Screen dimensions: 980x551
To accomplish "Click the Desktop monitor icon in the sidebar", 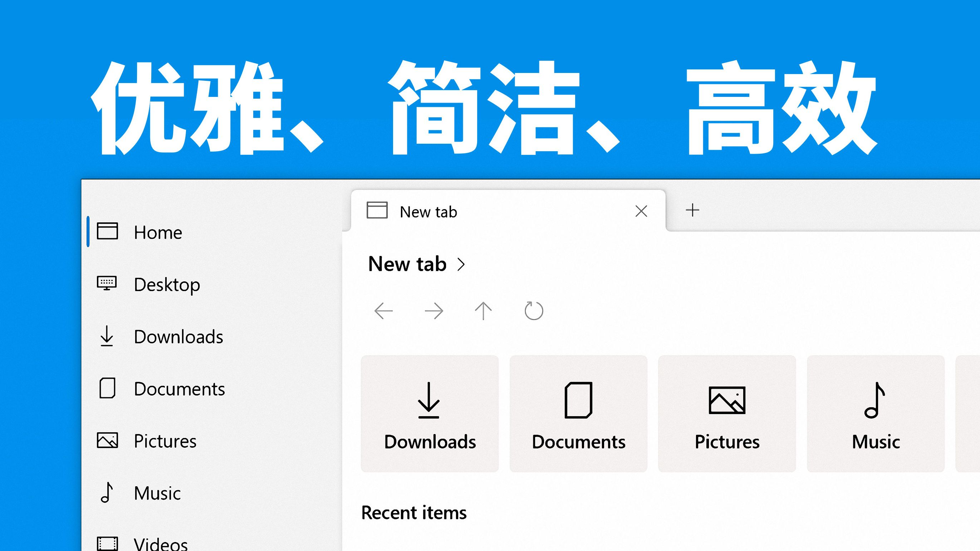I will (x=107, y=283).
